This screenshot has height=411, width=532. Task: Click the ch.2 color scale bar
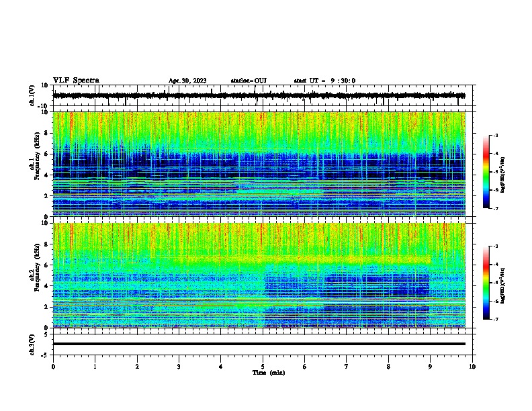[486, 283]
